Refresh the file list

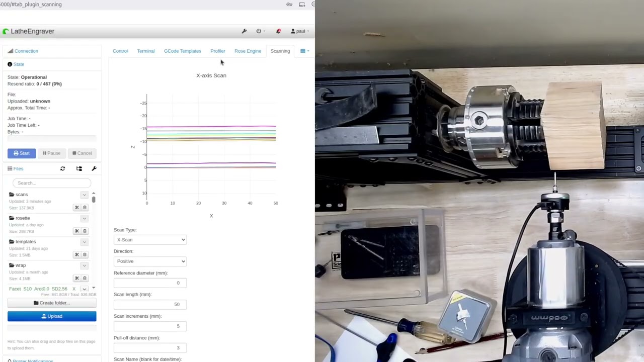pyautogui.click(x=62, y=168)
